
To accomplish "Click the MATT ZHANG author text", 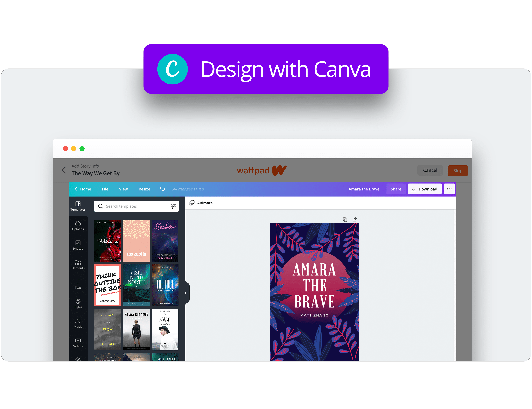I will pyautogui.click(x=314, y=315).
